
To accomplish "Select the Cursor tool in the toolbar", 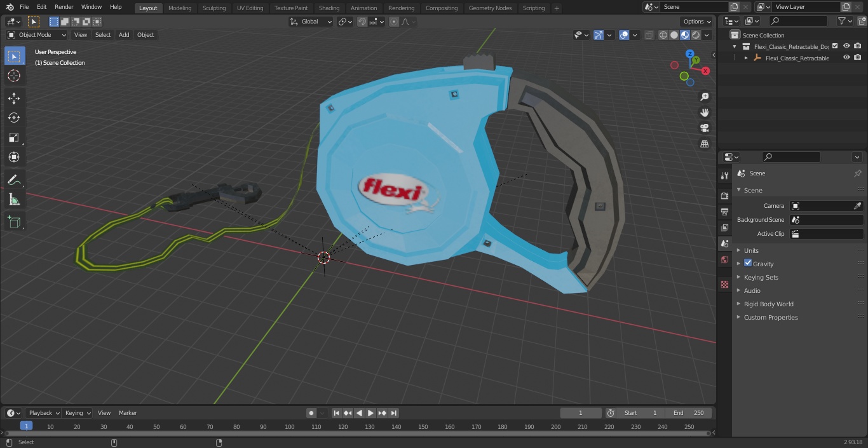I will point(14,76).
